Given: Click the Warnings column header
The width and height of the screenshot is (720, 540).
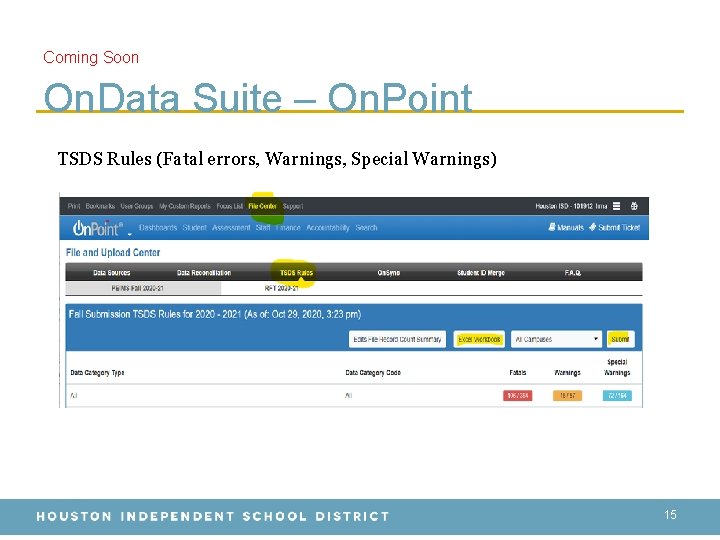Looking at the screenshot, I should click(567, 373).
